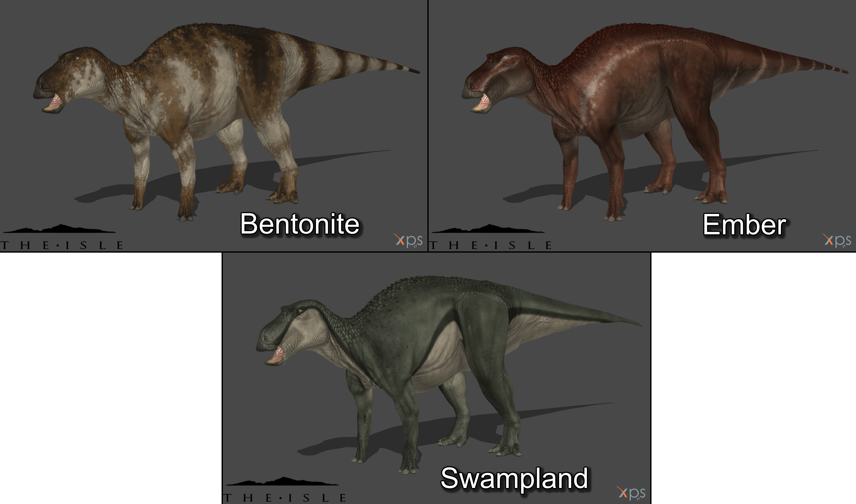The height and width of the screenshot is (504, 856).
Task: Select the Bentonite dinosaur render
Action: pyautogui.click(x=226, y=122)
